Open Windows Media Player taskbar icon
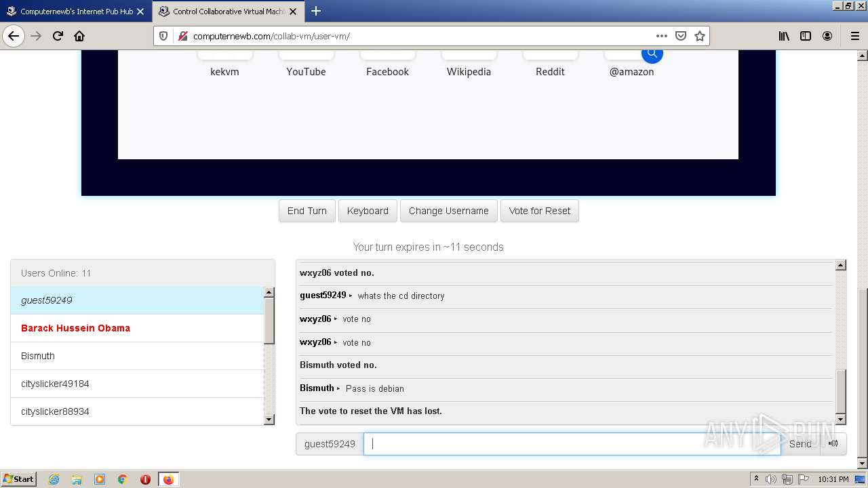Screen dimensions: 868x488 tap(100, 479)
